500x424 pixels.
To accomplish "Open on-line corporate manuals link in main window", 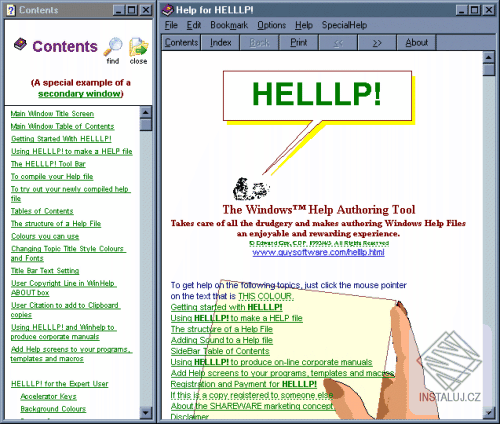I will (x=271, y=362).
